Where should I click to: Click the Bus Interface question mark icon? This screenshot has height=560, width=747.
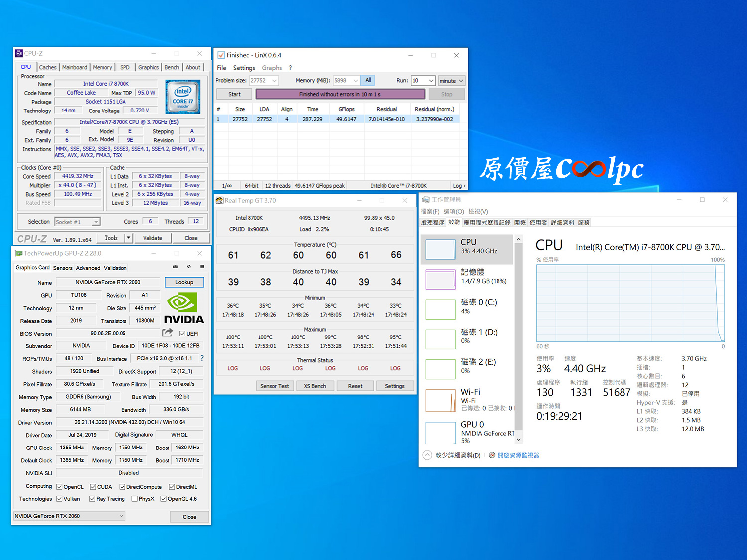tap(202, 358)
